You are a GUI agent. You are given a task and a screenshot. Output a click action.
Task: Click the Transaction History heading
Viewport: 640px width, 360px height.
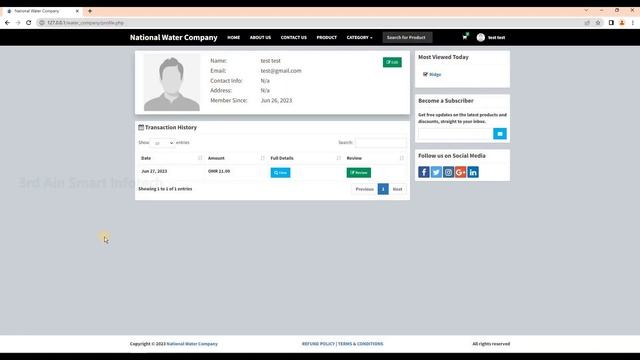pyautogui.click(x=171, y=127)
